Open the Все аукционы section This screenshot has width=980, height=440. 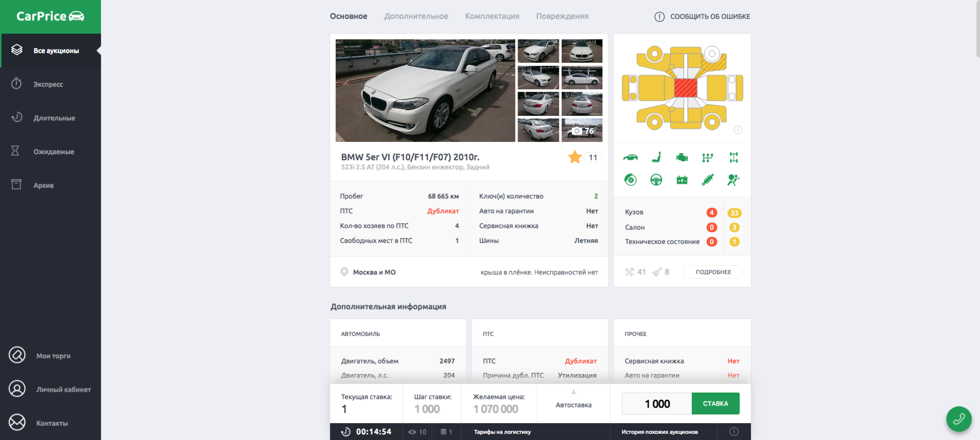[51, 51]
